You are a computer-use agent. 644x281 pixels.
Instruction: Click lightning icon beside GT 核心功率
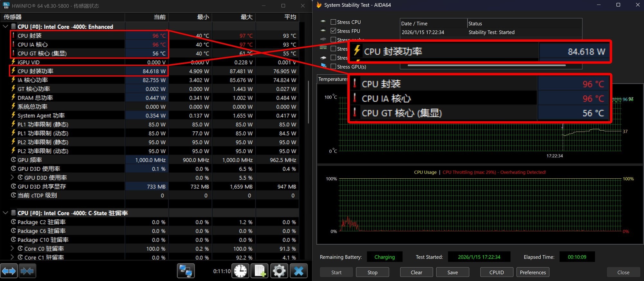13,89
